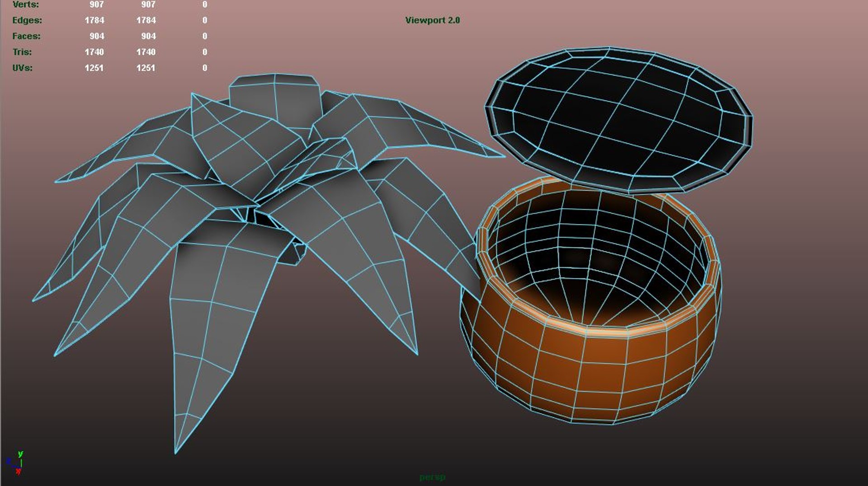Click the 0 value in the UVs row
Image resolution: width=868 pixels, height=486 pixels.
tap(205, 68)
